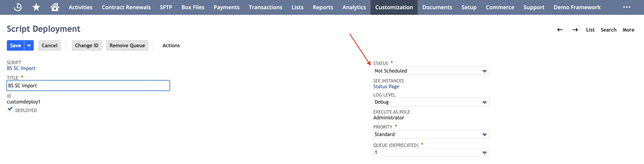This screenshot has height=164, width=644.
Task: Open the recent records clock icon
Action: pyautogui.click(x=17, y=7)
